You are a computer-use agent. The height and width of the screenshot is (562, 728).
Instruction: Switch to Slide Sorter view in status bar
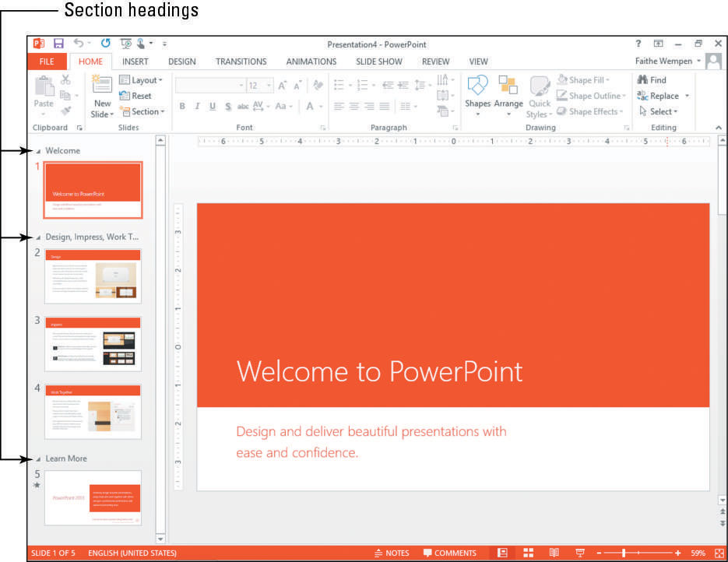[x=529, y=553]
